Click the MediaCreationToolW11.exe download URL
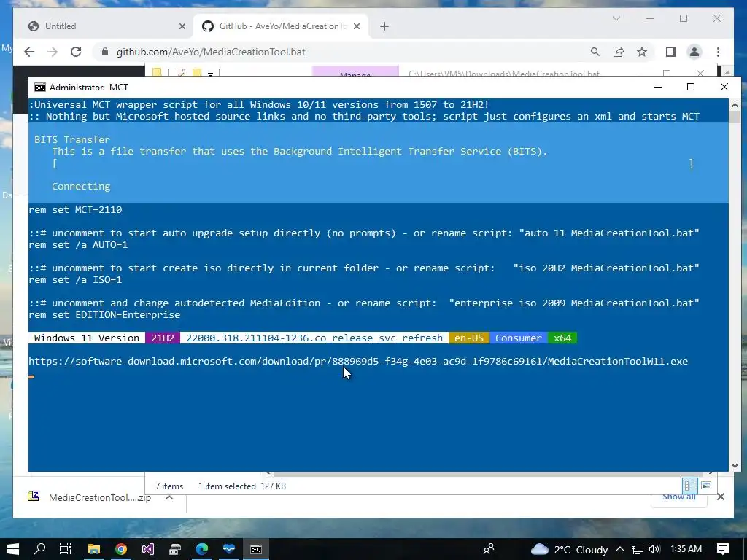Viewport: 747px width, 560px height. point(358,362)
